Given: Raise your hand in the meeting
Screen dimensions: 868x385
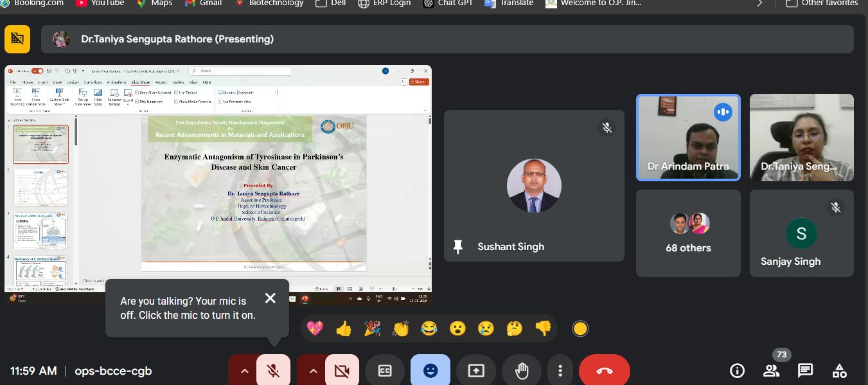Looking at the screenshot, I should click(521, 371).
